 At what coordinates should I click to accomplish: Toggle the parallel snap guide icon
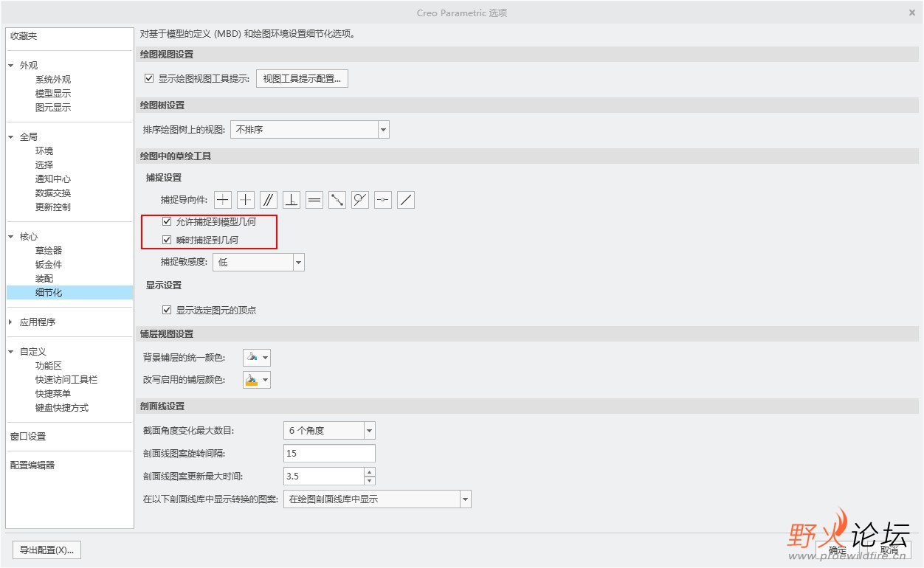[269, 199]
